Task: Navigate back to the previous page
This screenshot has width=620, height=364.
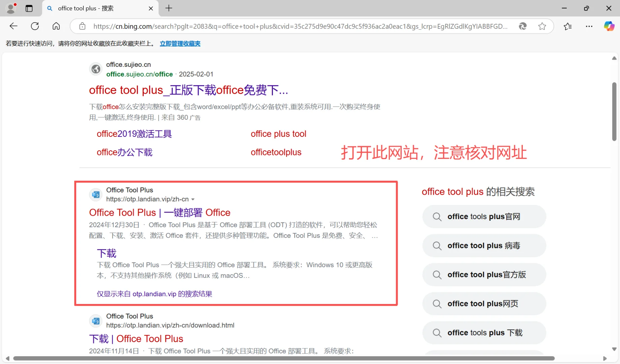Action: tap(13, 26)
